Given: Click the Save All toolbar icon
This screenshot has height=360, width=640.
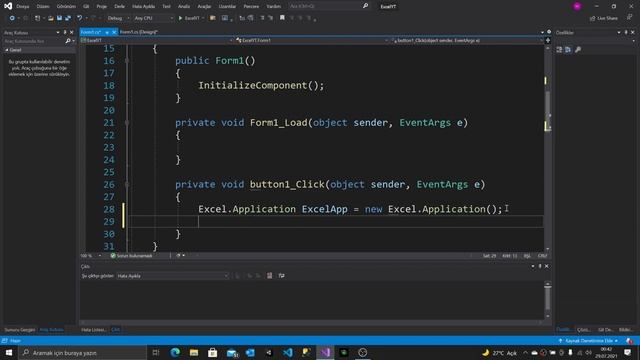Looking at the screenshot, I should click(68, 18).
